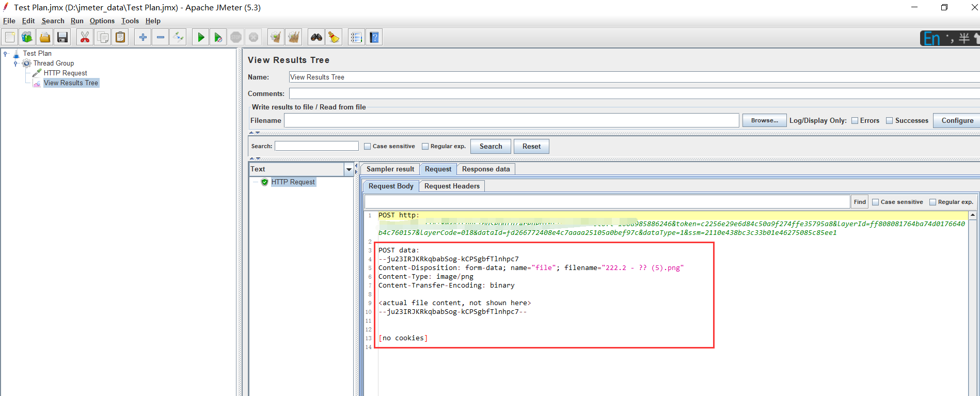Start the test with green play icon

[201, 37]
